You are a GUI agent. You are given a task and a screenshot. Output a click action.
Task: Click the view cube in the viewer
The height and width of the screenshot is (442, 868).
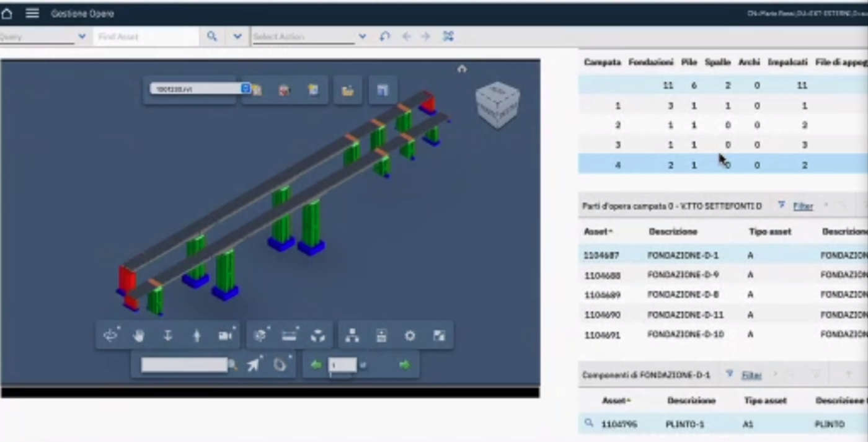[497, 105]
